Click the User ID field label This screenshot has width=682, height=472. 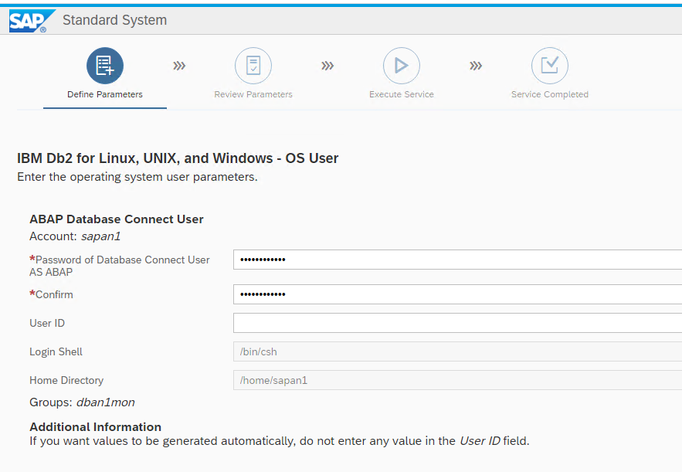(47, 323)
